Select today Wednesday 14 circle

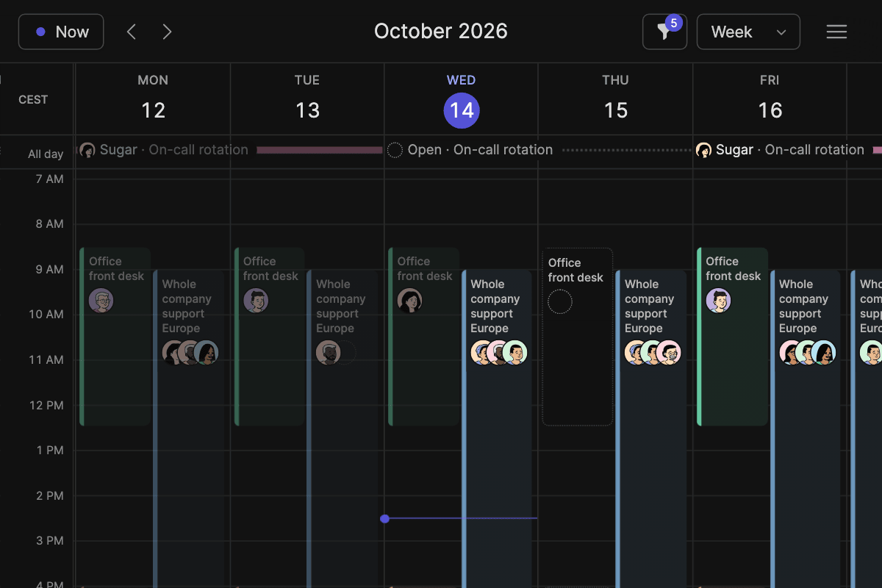coord(462,110)
